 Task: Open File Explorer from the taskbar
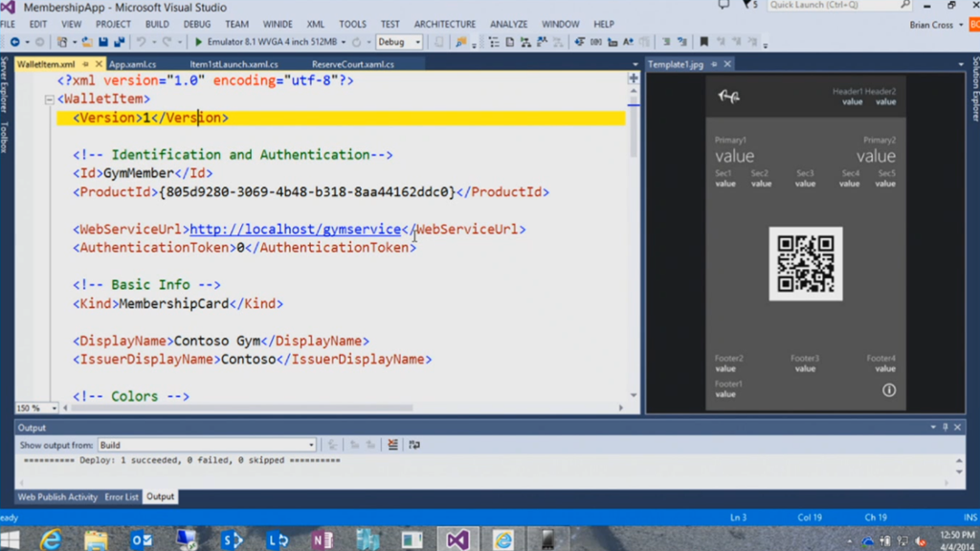pos(96,540)
